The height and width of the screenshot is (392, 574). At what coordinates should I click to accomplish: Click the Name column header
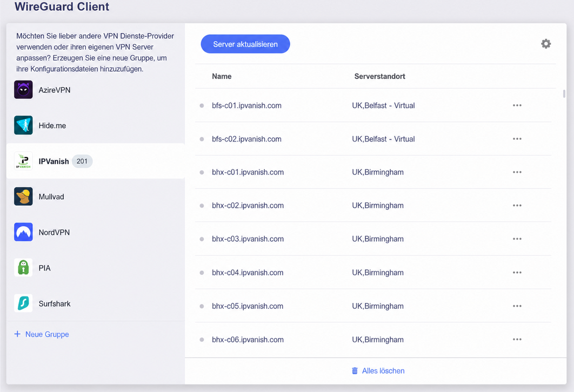(222, 76)
